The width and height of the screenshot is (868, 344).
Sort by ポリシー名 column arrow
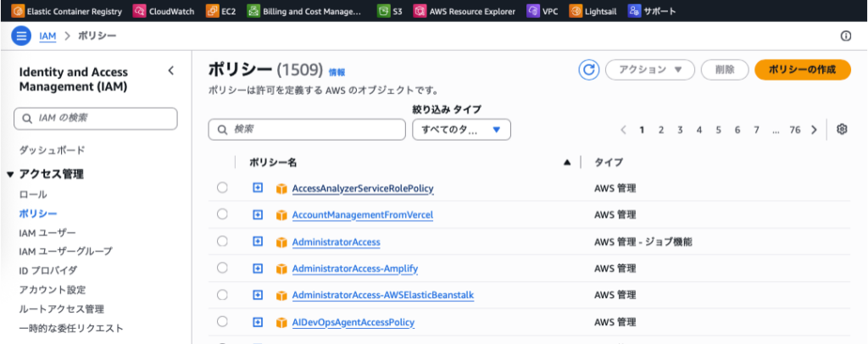566,162
